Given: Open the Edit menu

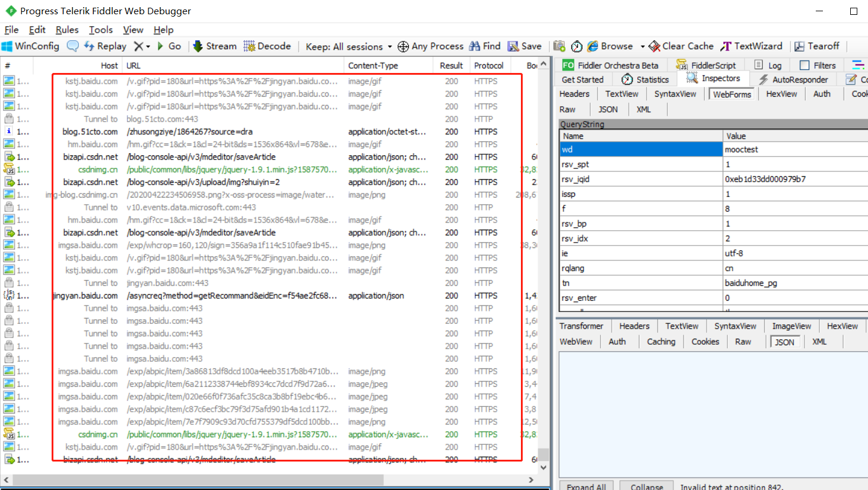Looking at the screenshot, I should (x=37, y=30).
